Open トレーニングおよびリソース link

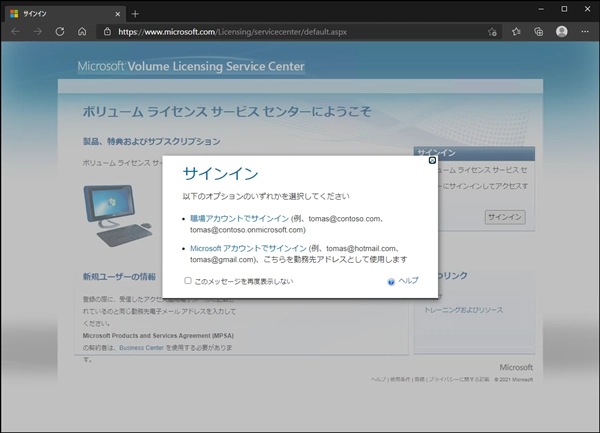463,310
